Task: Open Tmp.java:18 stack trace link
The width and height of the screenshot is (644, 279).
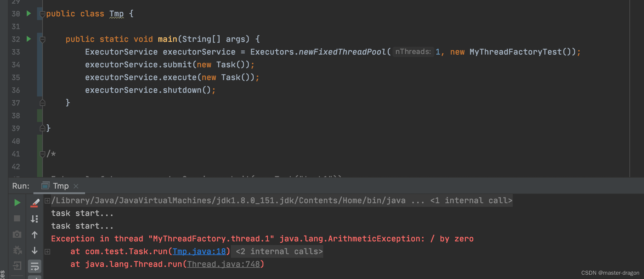Action: click(199, 251)
